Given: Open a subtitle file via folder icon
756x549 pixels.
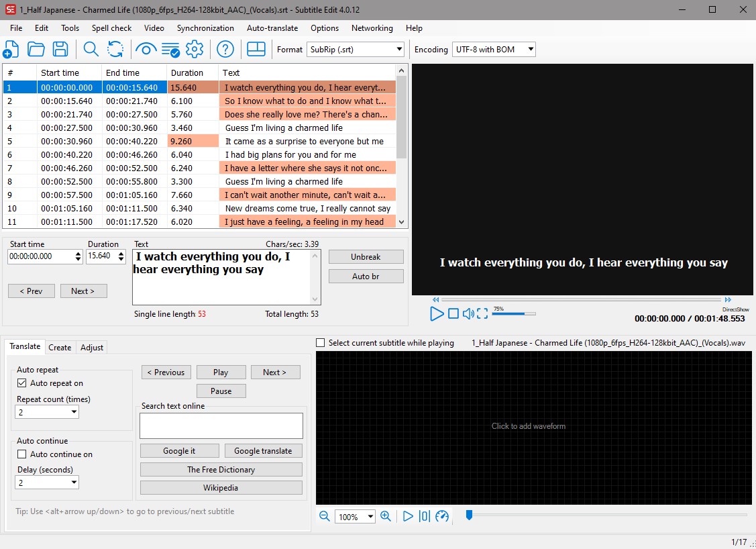Looking at the screenshot, I should [36, 49].
